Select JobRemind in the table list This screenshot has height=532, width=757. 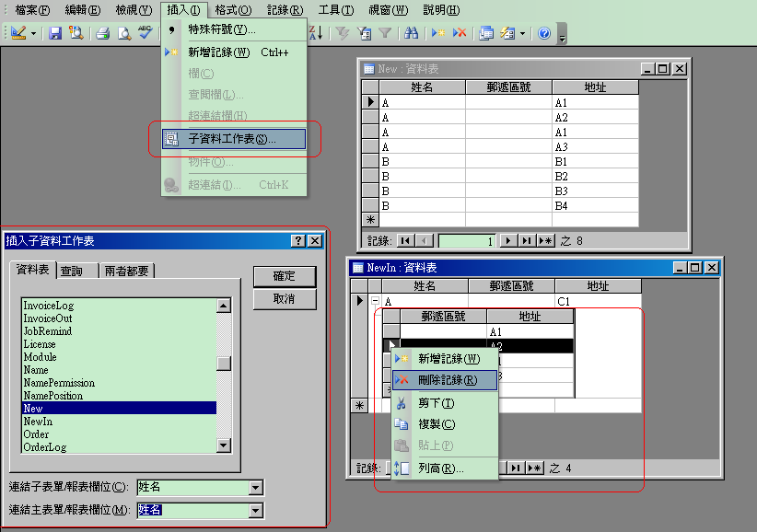pyautogui.click(x=119, y=331)
